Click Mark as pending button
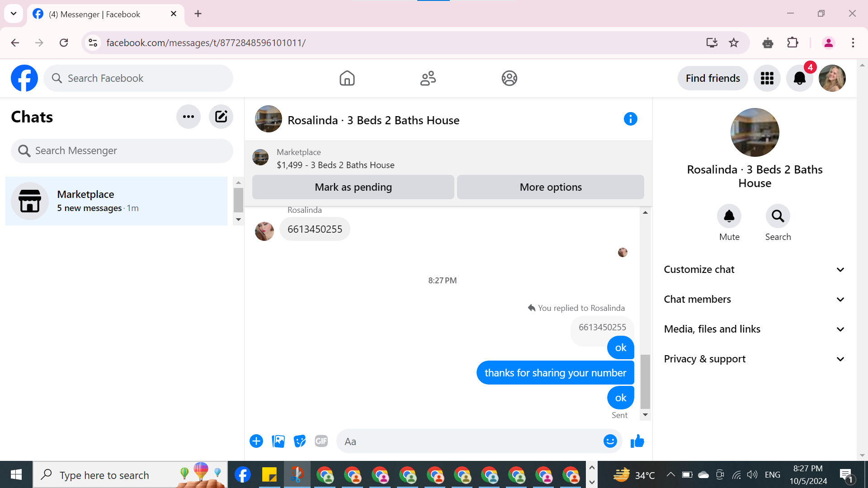This screenshot has height=488, width=868. (353, 187)
